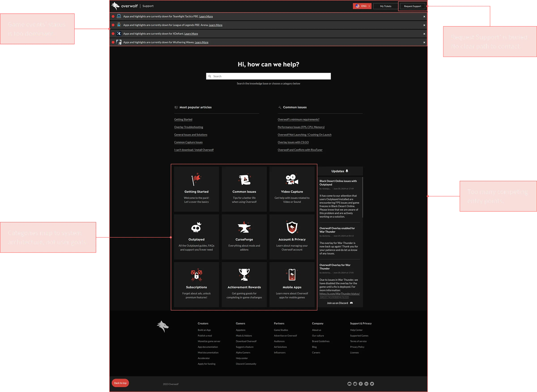Open Privacy Policy in footer
This screenshot has height=392, width=537.
click(357, 347)
